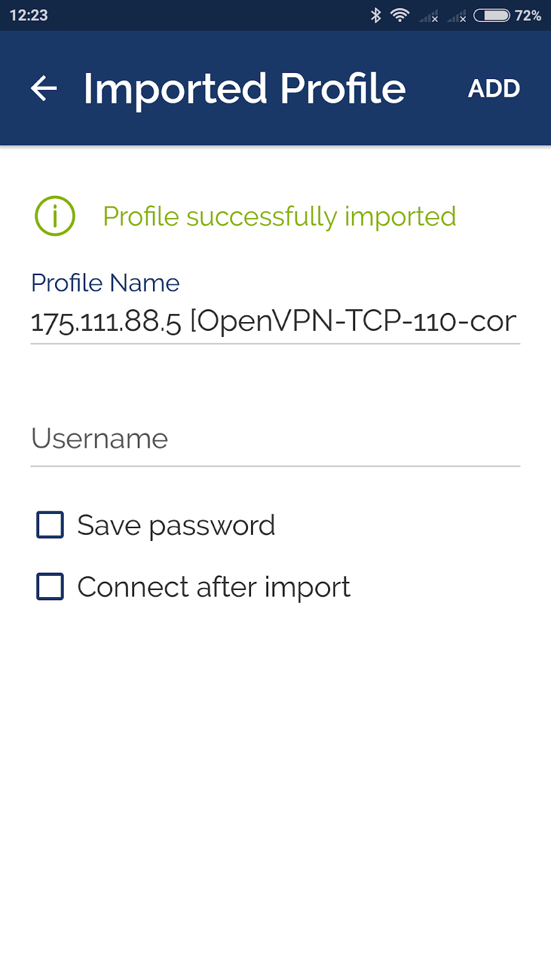Tap the back arrow in the header
Screen dimensions: 551x980
44,88
